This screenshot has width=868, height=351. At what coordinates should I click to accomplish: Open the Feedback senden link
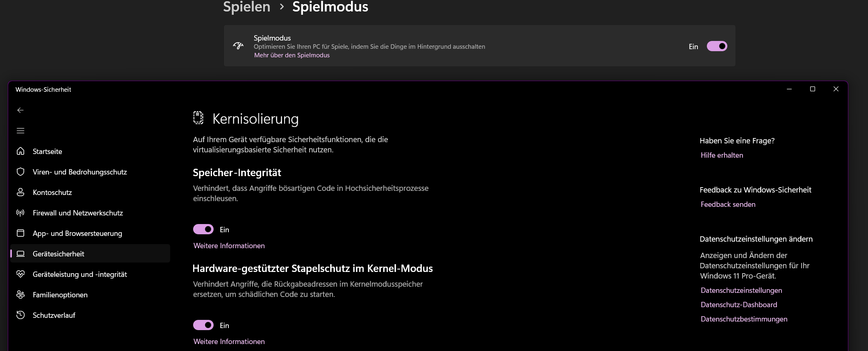(x=728, y=204)
